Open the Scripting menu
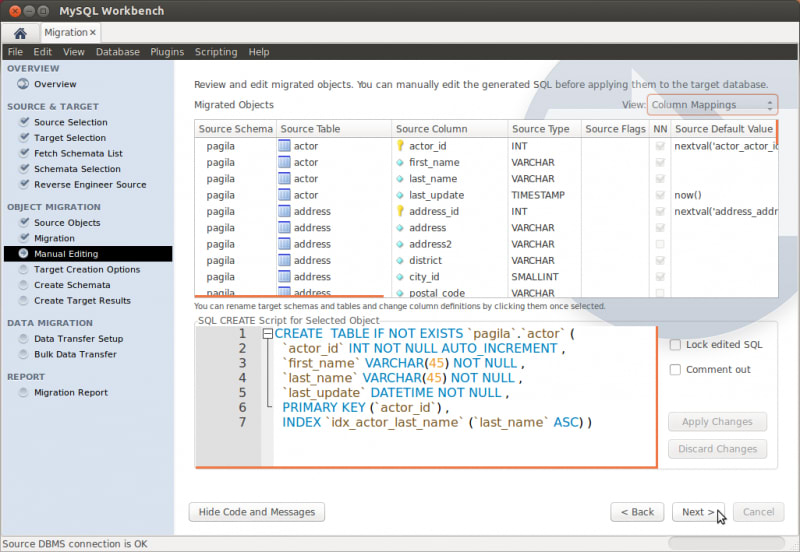This screenshot has height=552, width=800. point(216,52)
